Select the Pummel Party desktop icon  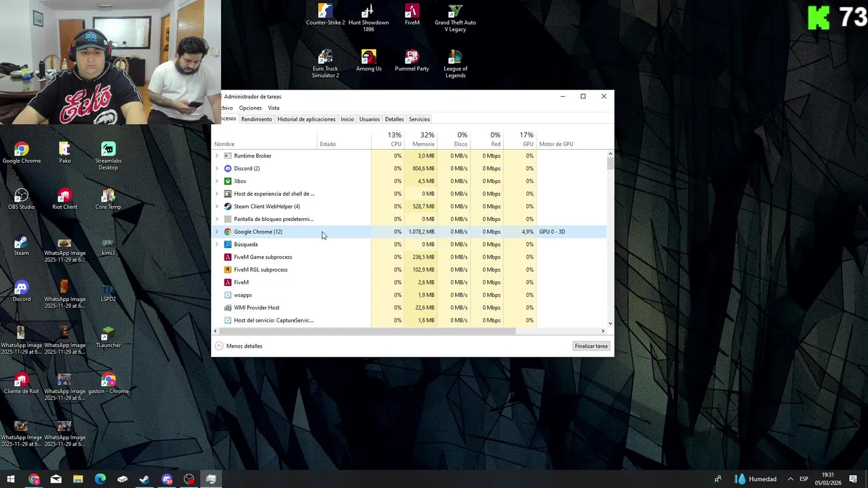[412, 61]
